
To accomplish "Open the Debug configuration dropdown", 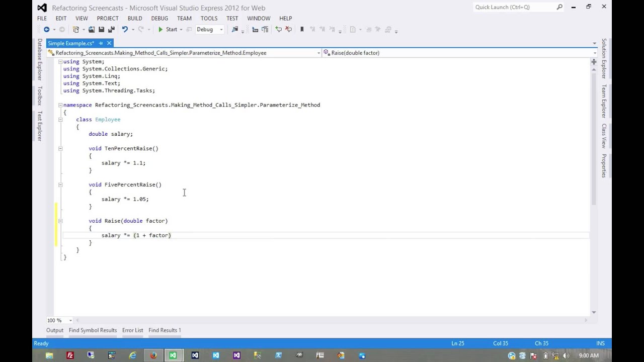I will [x=209, y=30].
